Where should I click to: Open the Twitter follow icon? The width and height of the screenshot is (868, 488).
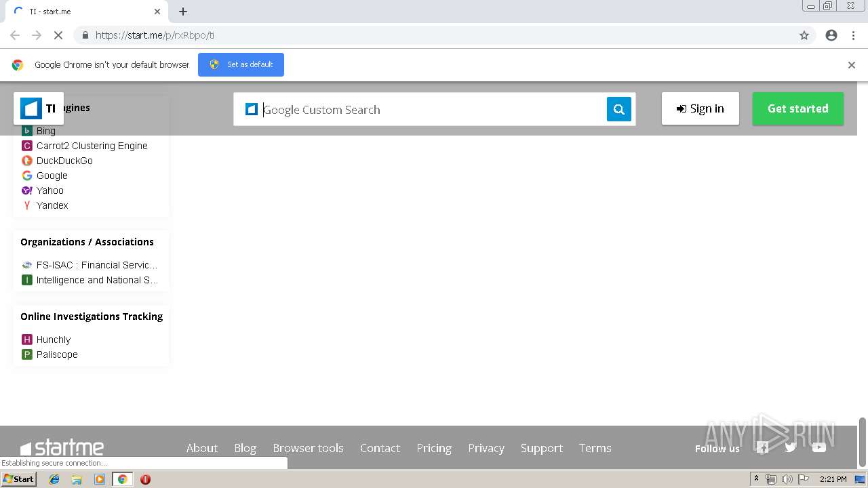[x=791, y=447]
